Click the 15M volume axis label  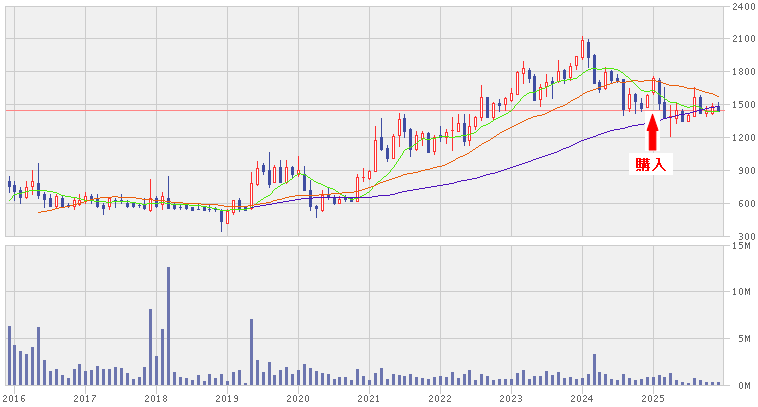[x=743, y=245]
